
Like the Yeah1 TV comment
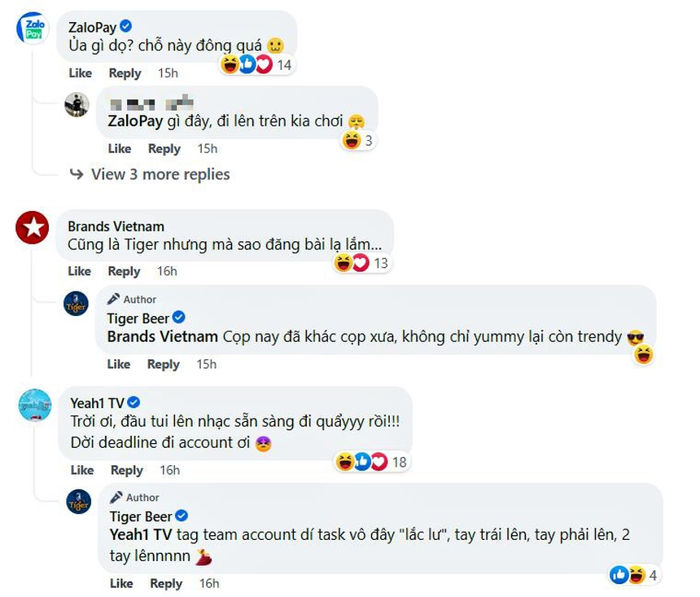tap(82, 470)
